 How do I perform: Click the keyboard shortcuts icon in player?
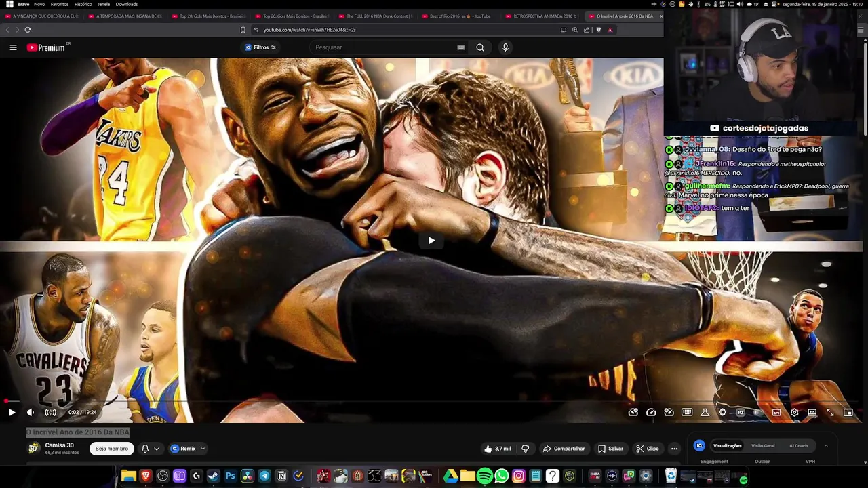pos(687,412)
